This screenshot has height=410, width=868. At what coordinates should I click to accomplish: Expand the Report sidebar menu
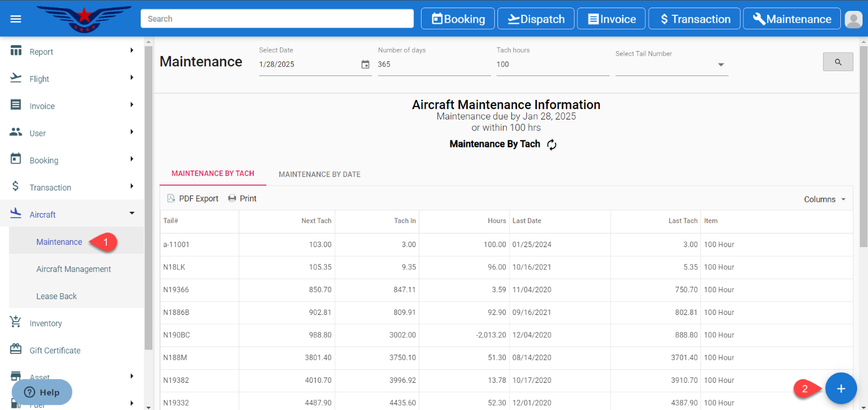point(131,51)
